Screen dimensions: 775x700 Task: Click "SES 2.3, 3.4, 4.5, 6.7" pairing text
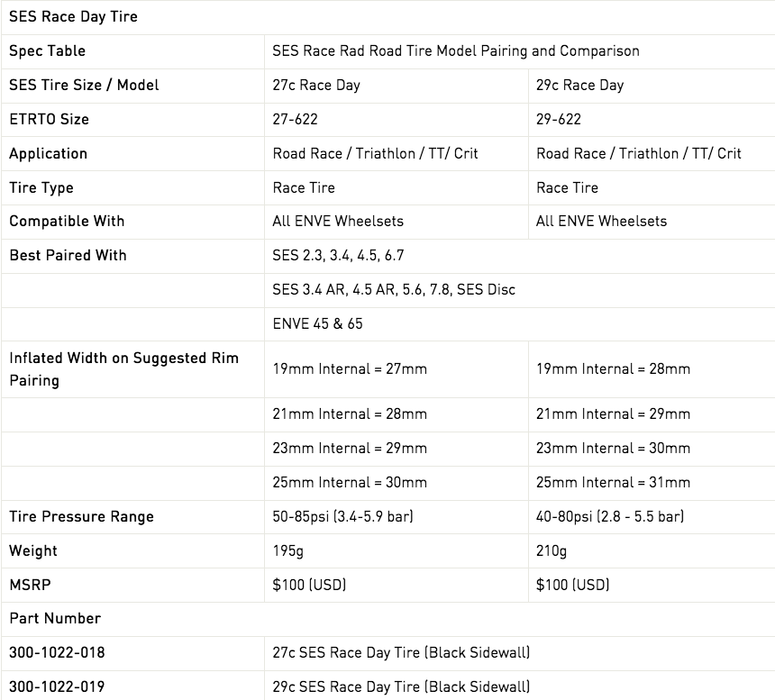339,256
